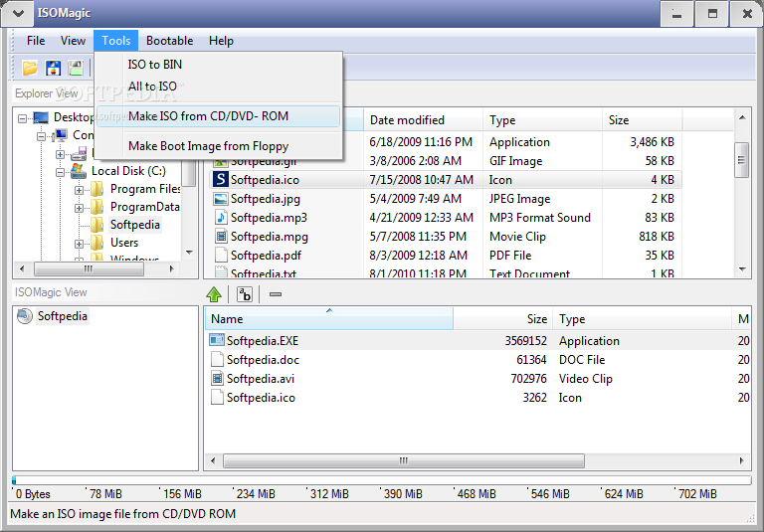This screenshot has width=764, height=532.
Task: Click right arrow of ISOMagic list scrollbar
Action: tap(741, 460)
